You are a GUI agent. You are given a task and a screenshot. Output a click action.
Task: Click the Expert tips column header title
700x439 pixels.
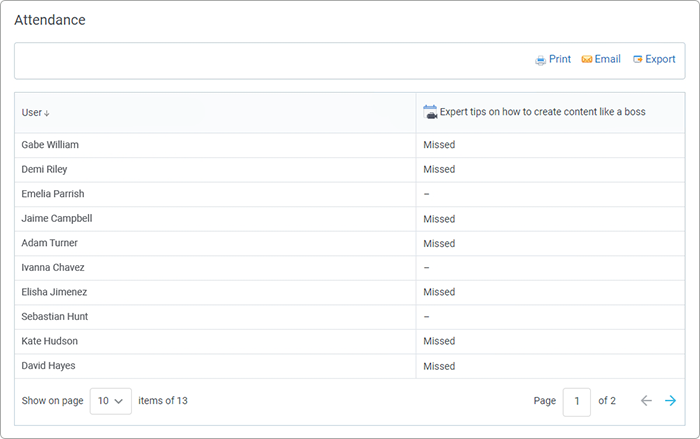pyautogui.click(x=542, y=112)
